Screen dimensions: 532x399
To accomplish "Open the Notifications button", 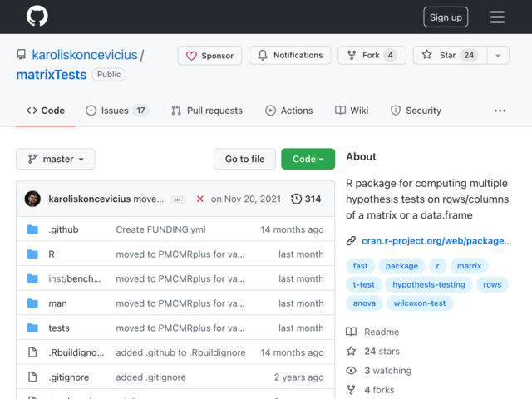I will [x=290, y=56].
